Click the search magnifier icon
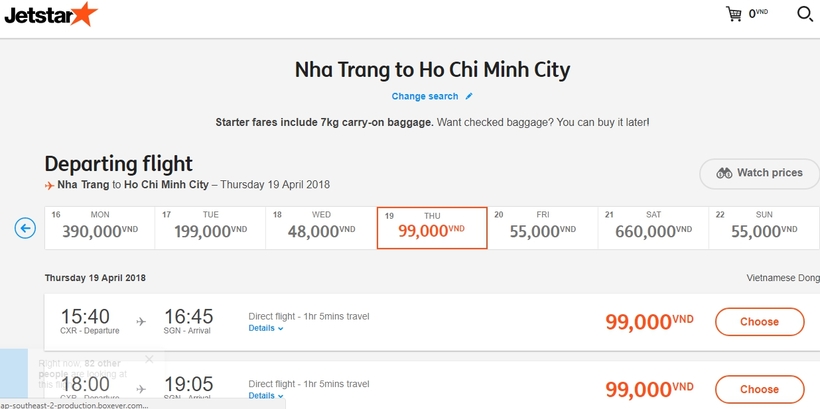820x409 pixels. (804, 14)
